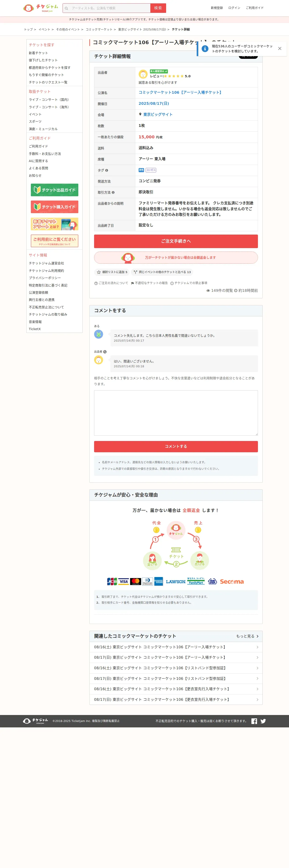Click the コンビニ tag badge

[x=151, y=170]
